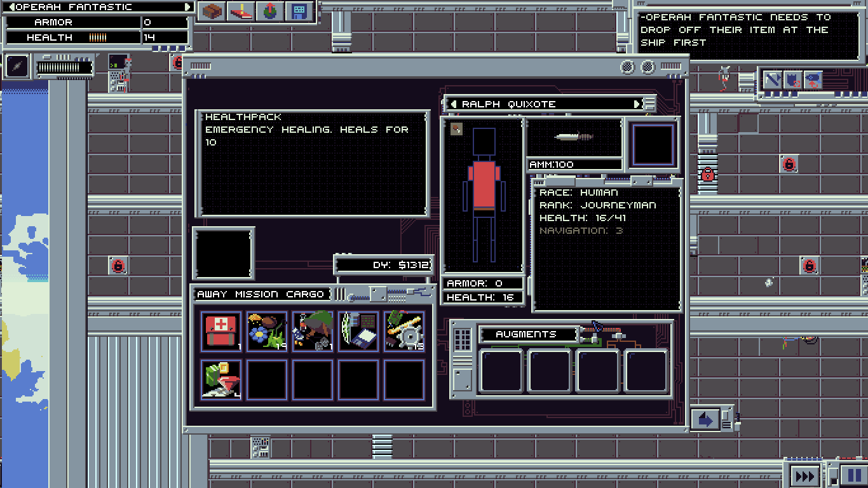Click the gear and machine parts cargo item
The height and width of the screenshot is (488, 868).
404,331
